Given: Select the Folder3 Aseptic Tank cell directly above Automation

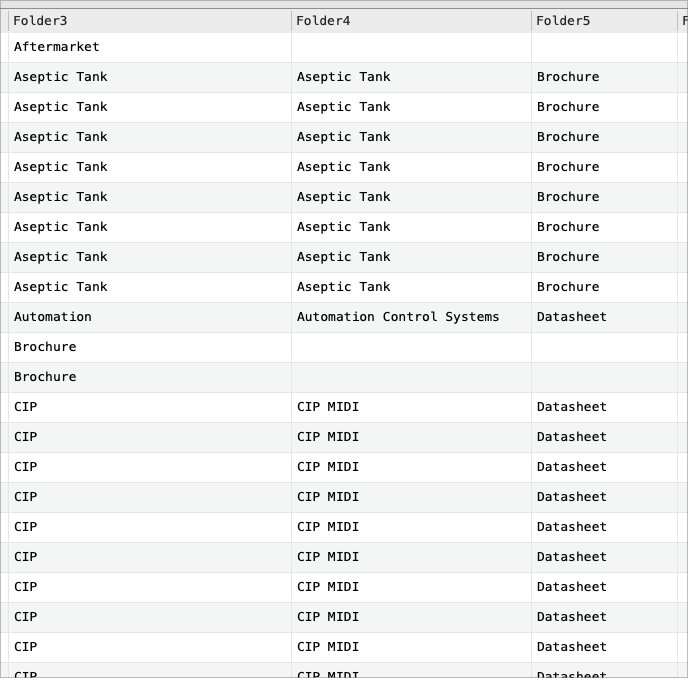Looking at the screenshot, I should [x=61, y=287].
